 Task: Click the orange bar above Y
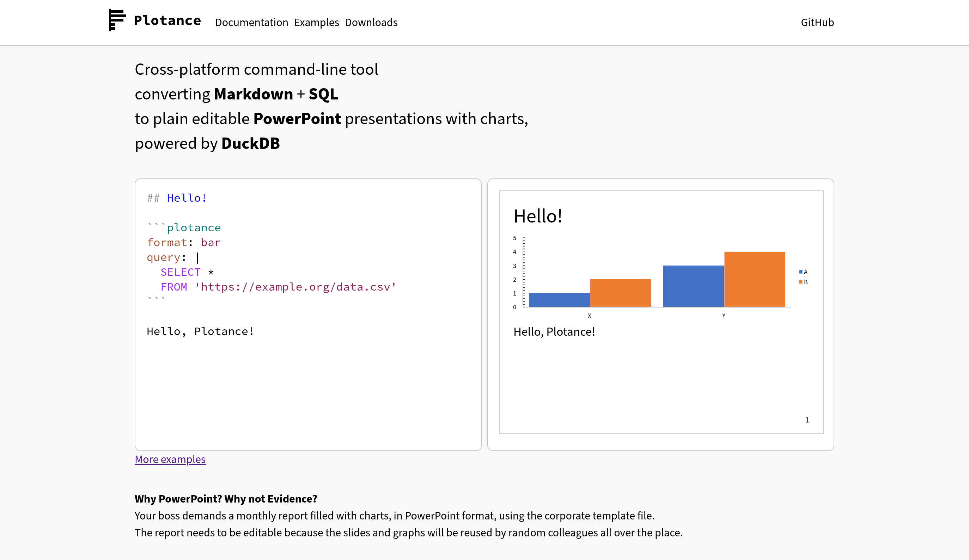[755, 279]
